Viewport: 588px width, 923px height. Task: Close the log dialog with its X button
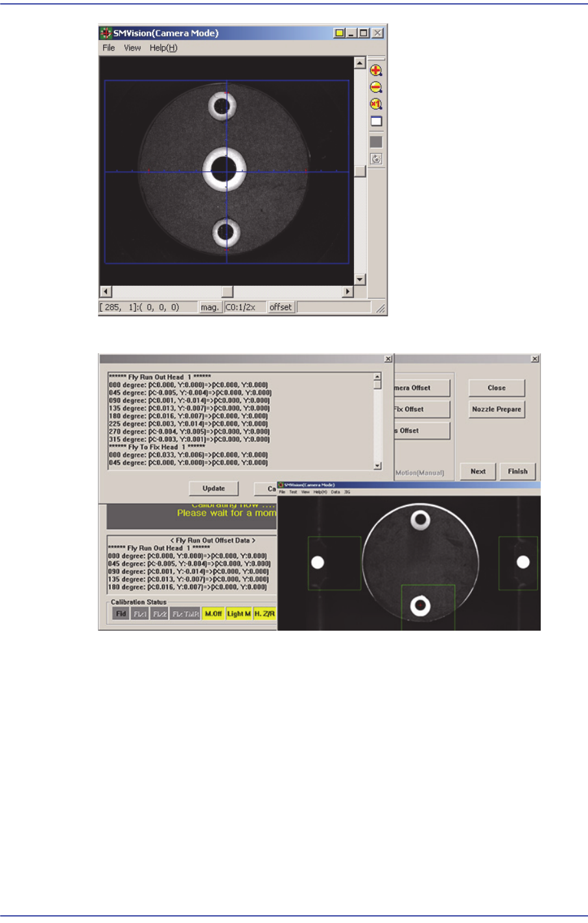(388, 359)
